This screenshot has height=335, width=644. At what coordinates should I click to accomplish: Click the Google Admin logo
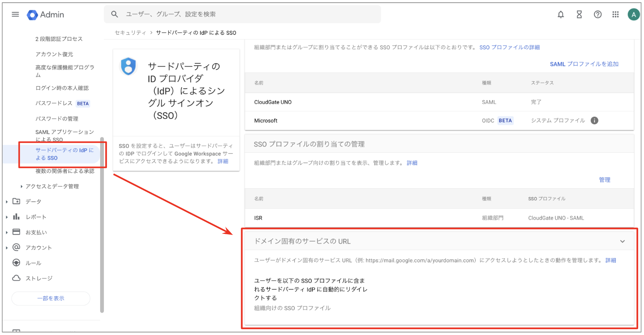click(45, 14)
